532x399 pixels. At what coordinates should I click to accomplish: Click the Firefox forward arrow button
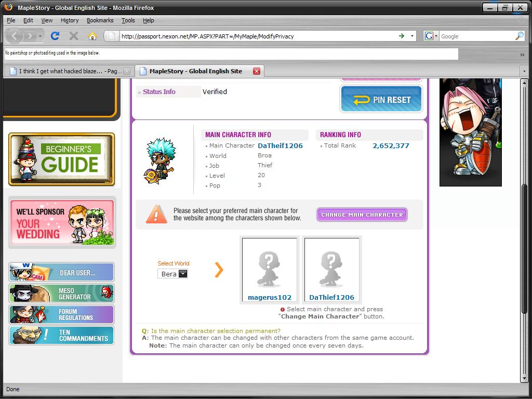pyautogui.click(x=30, y=36)
